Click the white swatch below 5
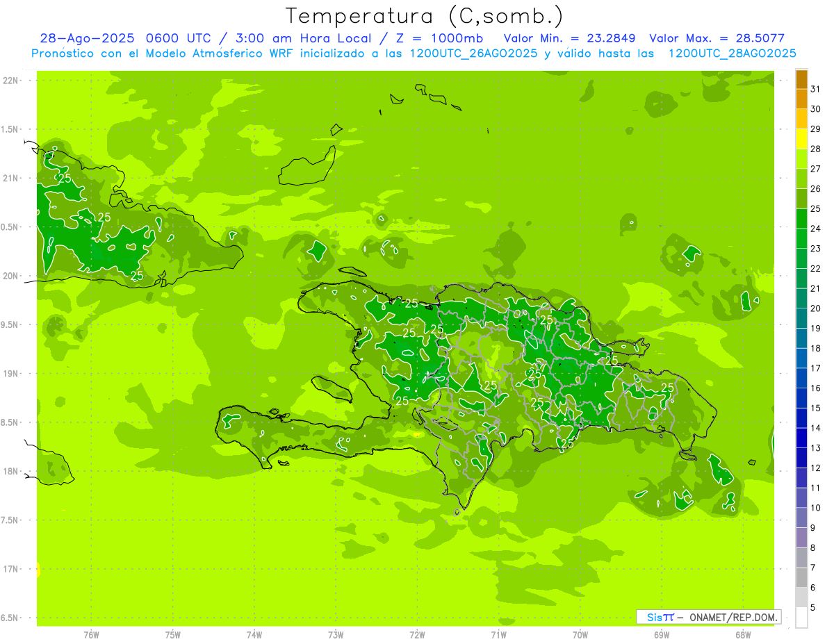 pyautogui.click(x=801, y=618)
